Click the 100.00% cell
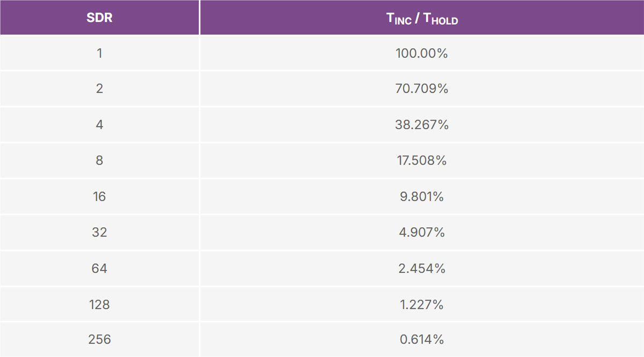The image size is (644, 357). coord(422,53)
